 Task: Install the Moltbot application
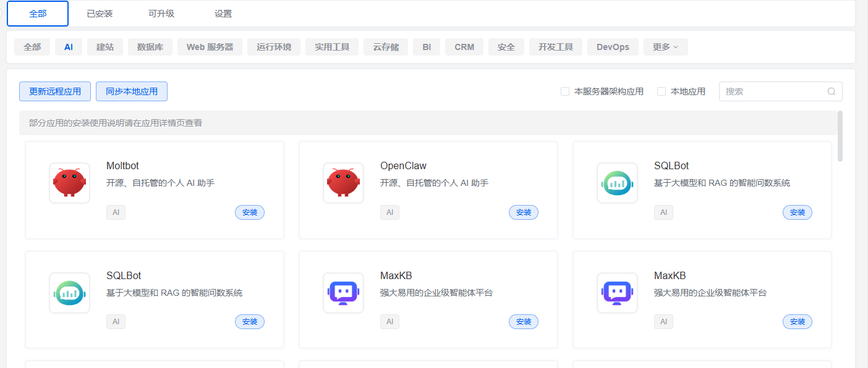[250, 212]
